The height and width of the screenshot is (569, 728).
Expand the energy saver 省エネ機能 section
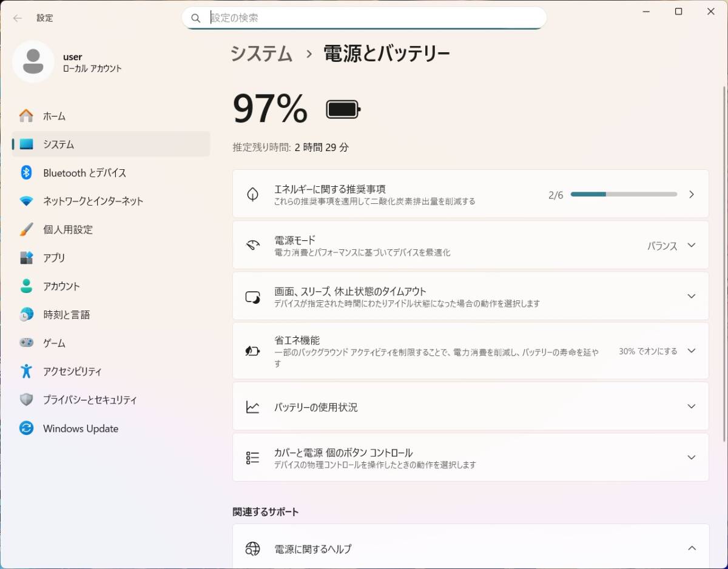pos(691,351)
